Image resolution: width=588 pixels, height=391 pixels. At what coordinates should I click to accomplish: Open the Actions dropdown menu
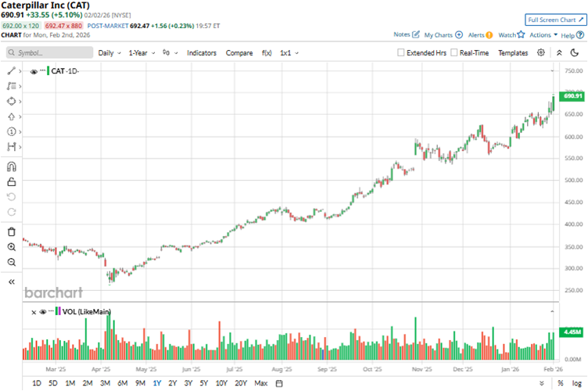543,35
